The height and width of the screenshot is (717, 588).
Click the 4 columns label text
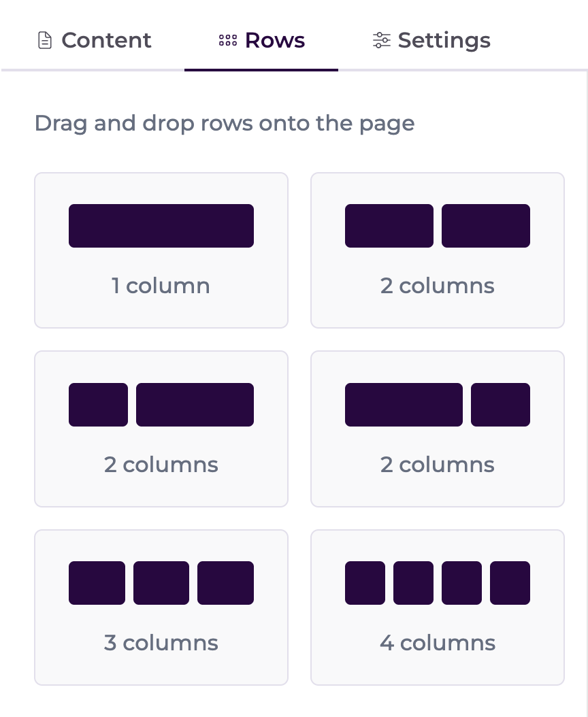[438, 643]
